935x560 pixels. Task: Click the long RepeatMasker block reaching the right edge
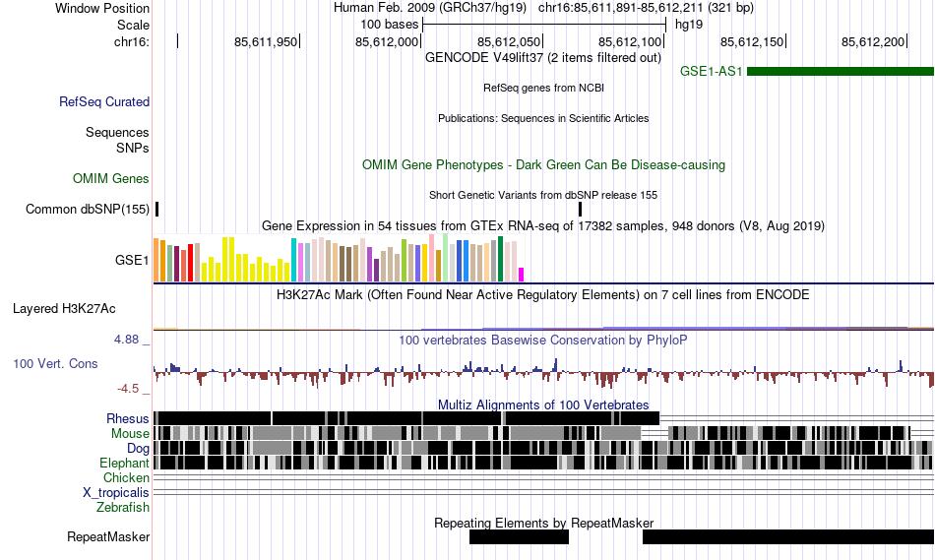tap(788, 536)
